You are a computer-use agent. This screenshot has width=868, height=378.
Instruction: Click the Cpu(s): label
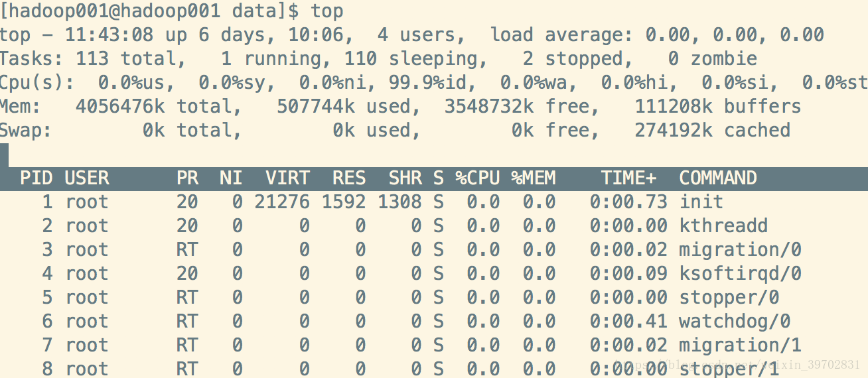coord(37,82)
